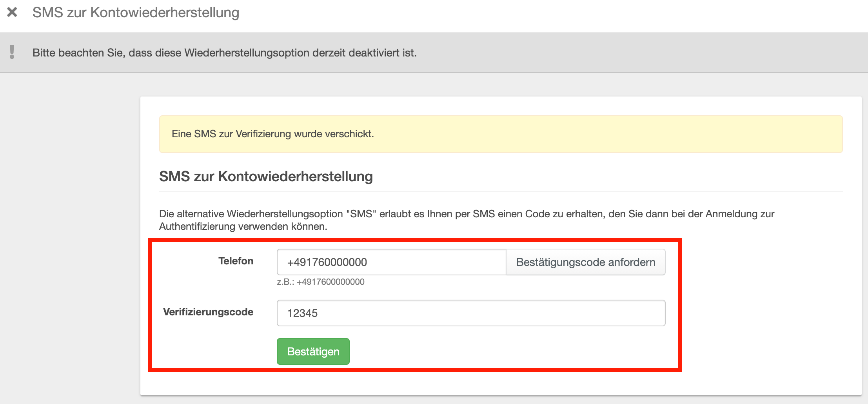Click the Telefon field label

click(x=236, y=261)
